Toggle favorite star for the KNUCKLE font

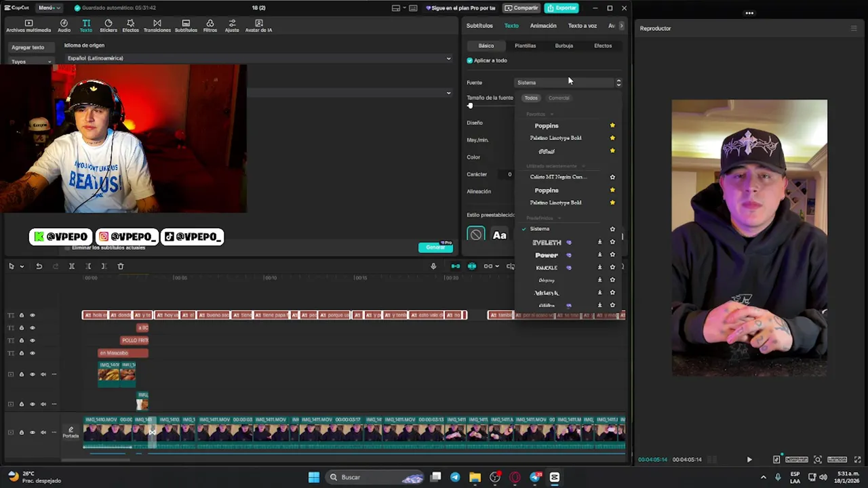click(x=612, y=268)
